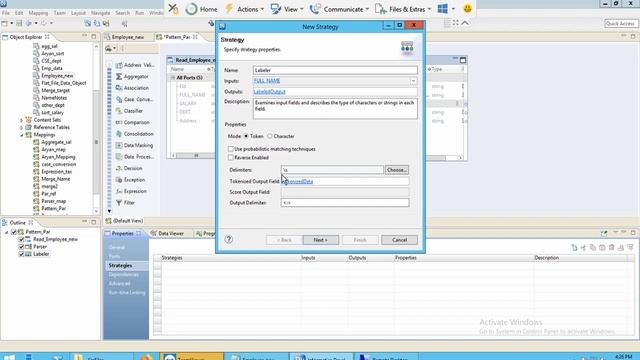640x360 pixels.
Task: Click the Next button
Action: [x=320, y=240]
